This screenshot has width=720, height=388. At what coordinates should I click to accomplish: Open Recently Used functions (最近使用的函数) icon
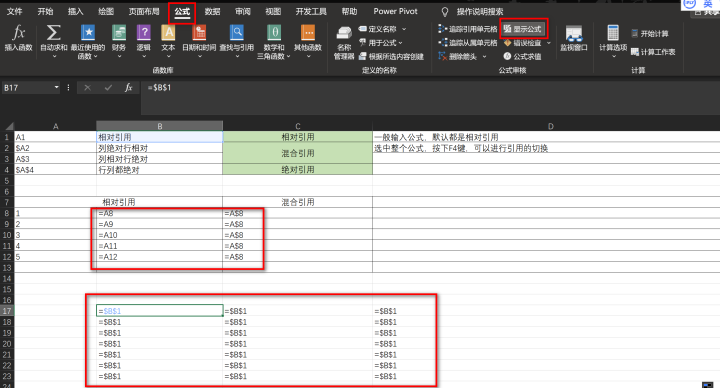click(88, 33)
